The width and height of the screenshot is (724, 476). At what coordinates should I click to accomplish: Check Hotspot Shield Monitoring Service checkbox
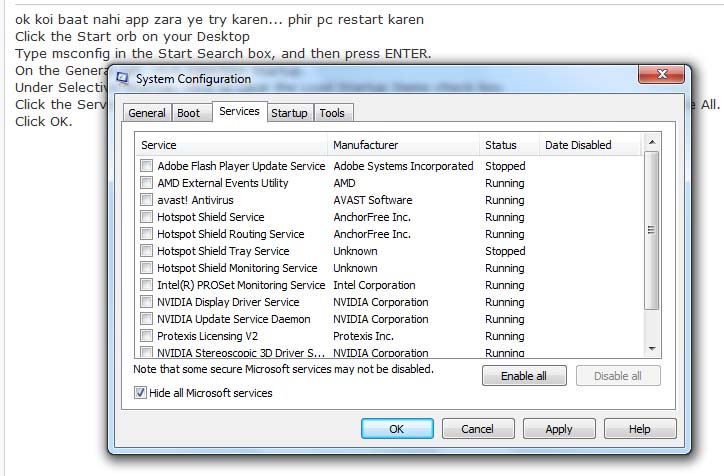(146, 268)
